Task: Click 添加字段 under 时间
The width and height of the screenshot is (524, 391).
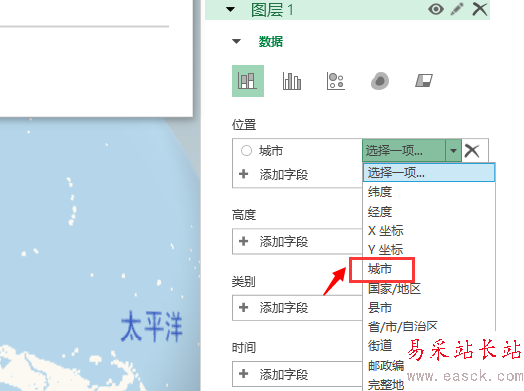Action: point(283,374)
